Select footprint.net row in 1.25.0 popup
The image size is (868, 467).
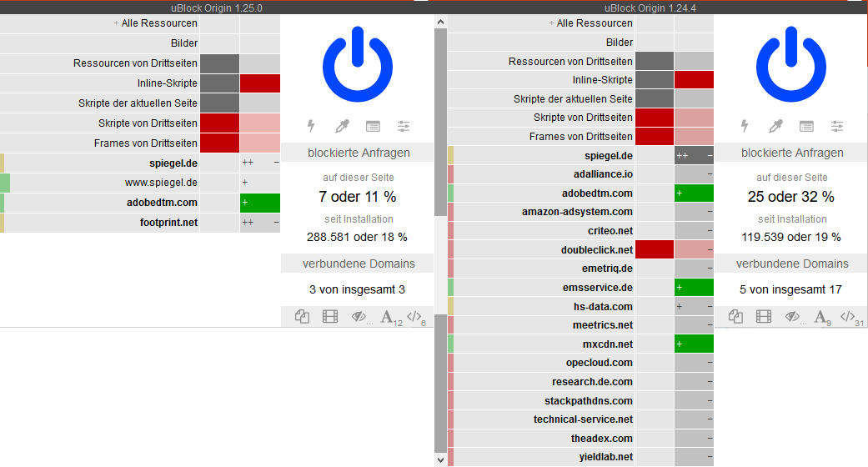point(100,223)
